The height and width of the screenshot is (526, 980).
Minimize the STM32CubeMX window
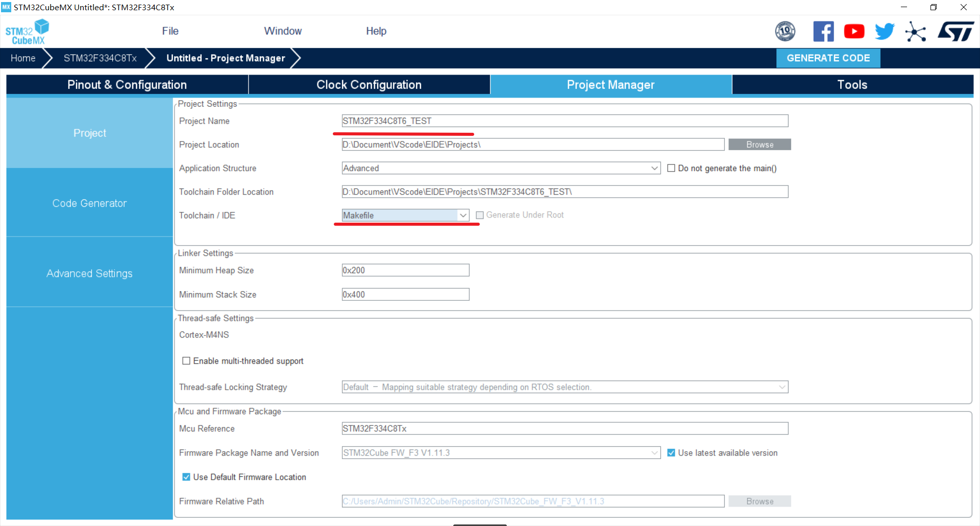[903, 7]
